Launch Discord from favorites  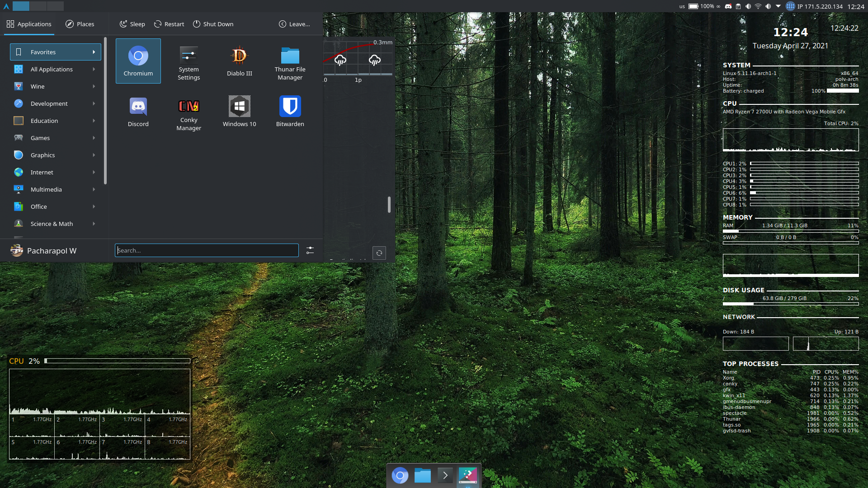[138, 111]
